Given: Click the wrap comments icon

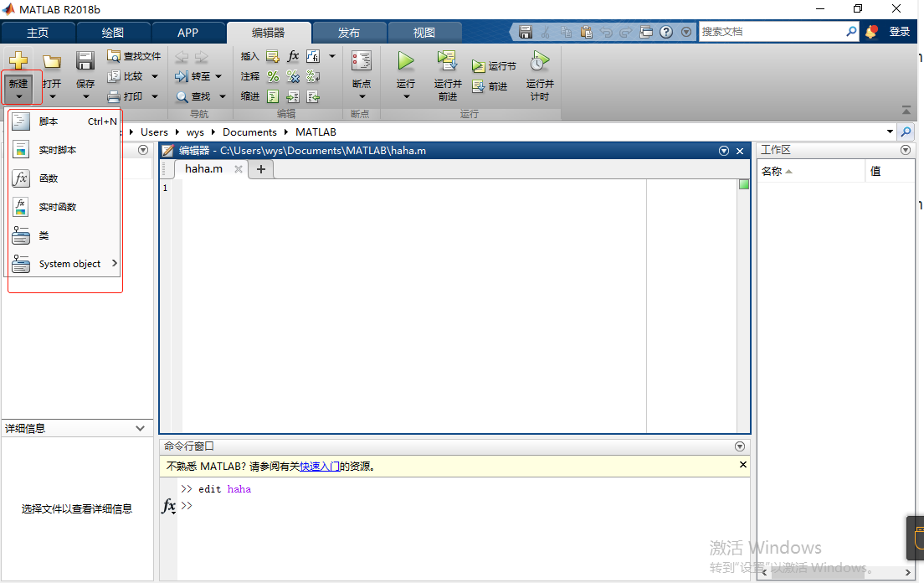Looking at the screenshot, I should tap(313, 76).
